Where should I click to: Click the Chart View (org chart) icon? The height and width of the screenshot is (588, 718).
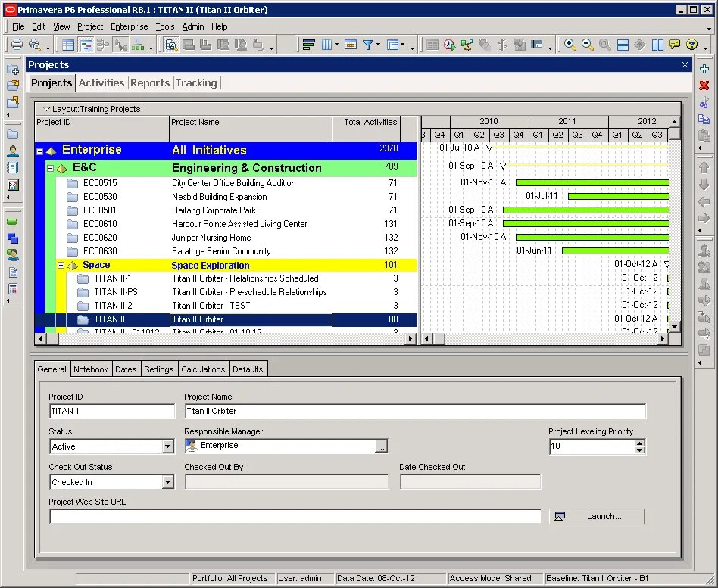coord(138,45)
